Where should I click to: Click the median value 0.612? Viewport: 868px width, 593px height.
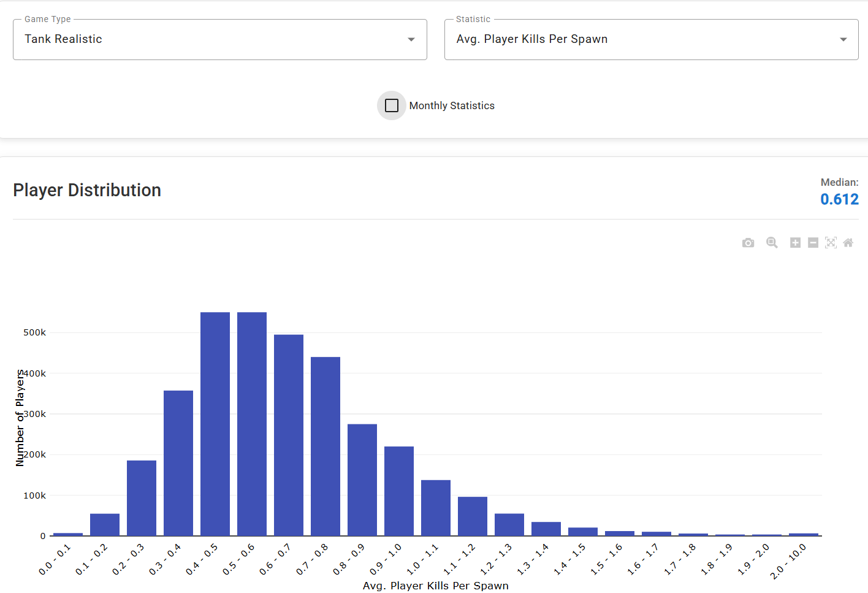[839, 199]
